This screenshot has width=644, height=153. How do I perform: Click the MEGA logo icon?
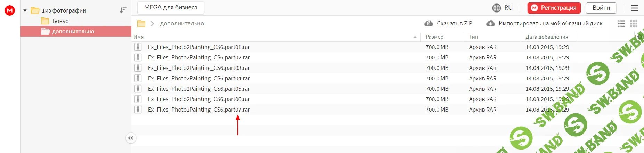[x=10, y=10]
